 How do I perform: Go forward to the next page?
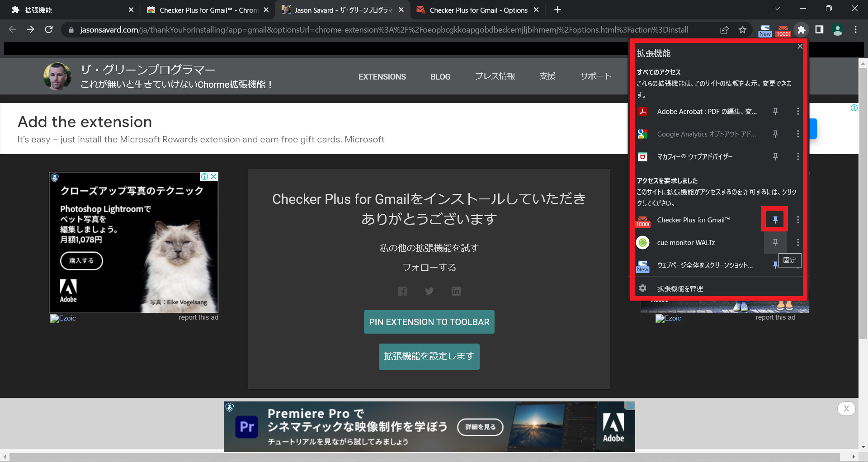pos(30,30)
